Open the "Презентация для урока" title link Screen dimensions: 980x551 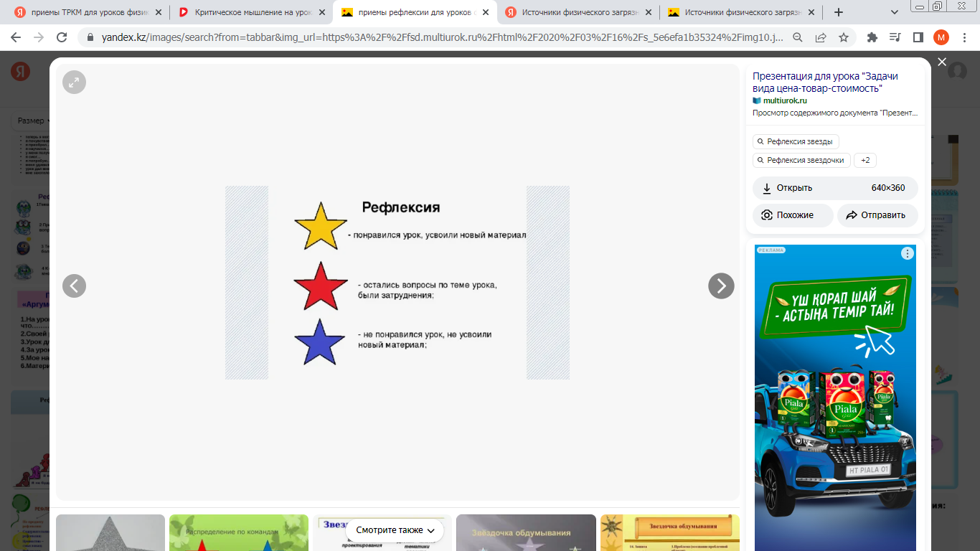tap(825, 82)
